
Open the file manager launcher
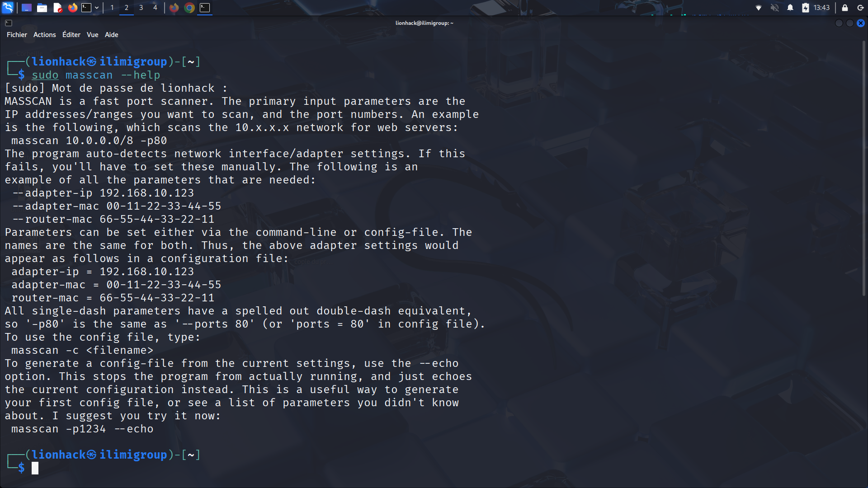42,8
